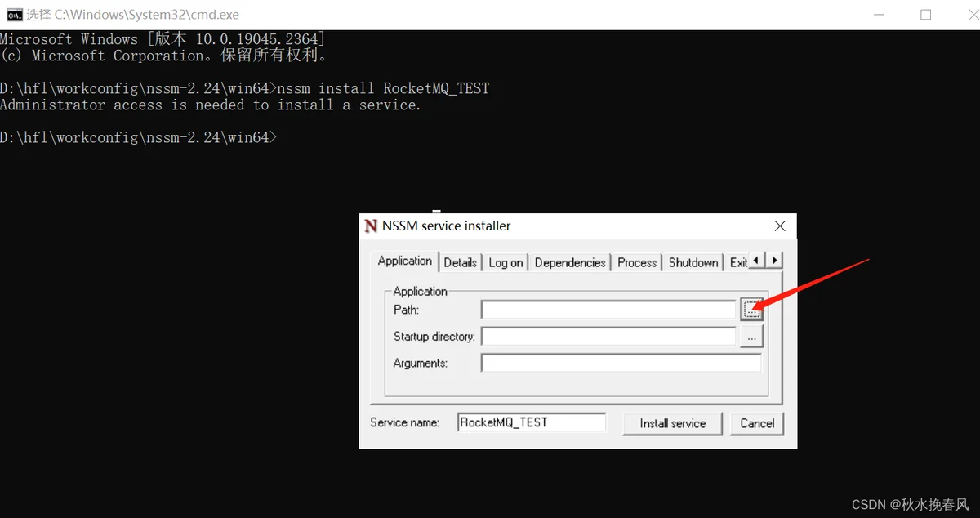Click the Install service button
Screen dimensions: 980x518
tap(672, 423)
